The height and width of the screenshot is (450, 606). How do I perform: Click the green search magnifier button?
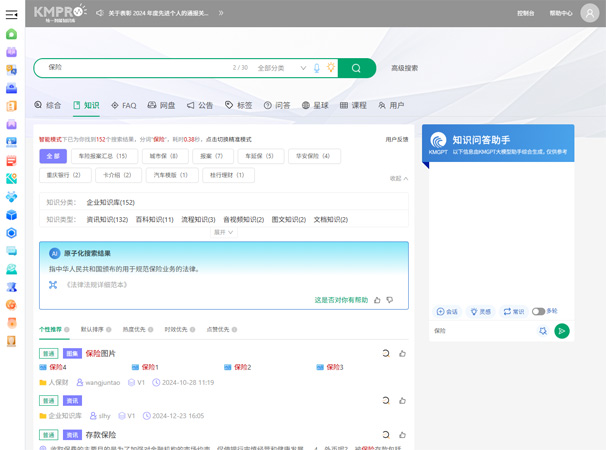click(356, 68)
